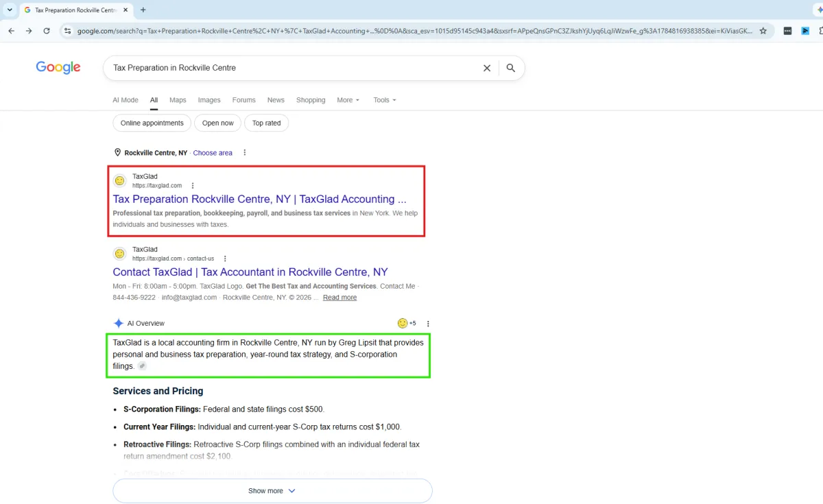Apply the Top rated filter chip
Screen dimensions: 823x504
[x=266, y=123]
